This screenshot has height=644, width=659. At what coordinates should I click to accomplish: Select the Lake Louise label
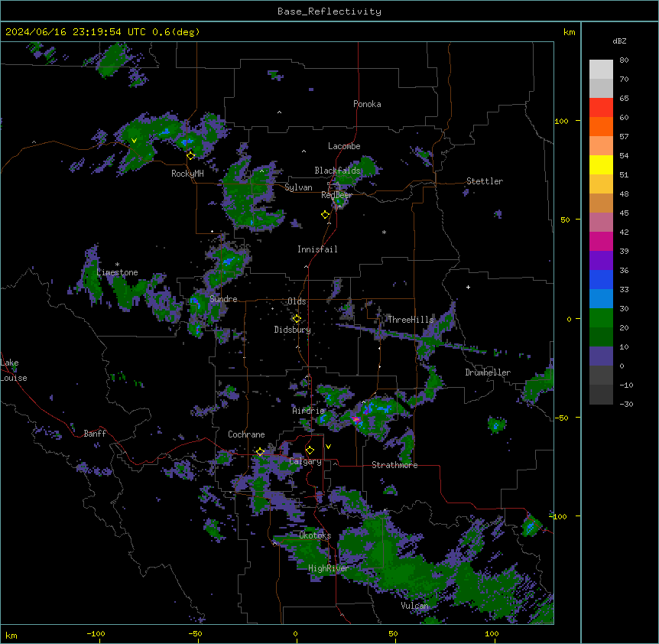click(x=14, y=370)
